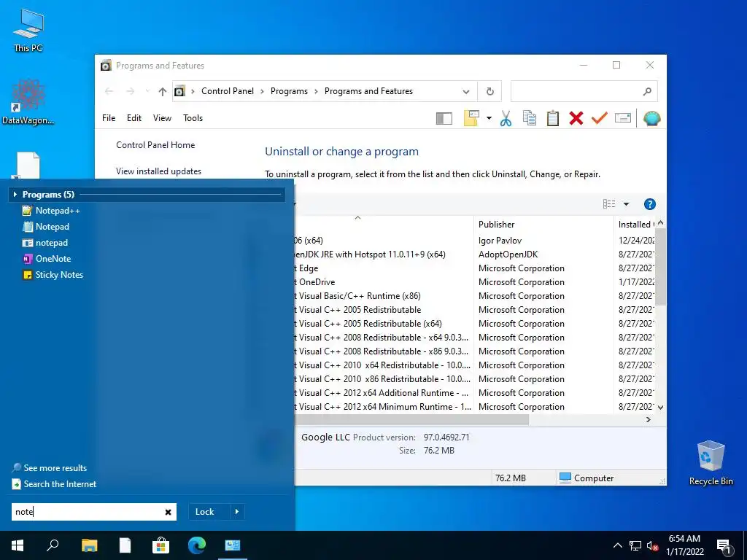Open the Tools menu
747x560 pixels.
(x=193, y=118)
